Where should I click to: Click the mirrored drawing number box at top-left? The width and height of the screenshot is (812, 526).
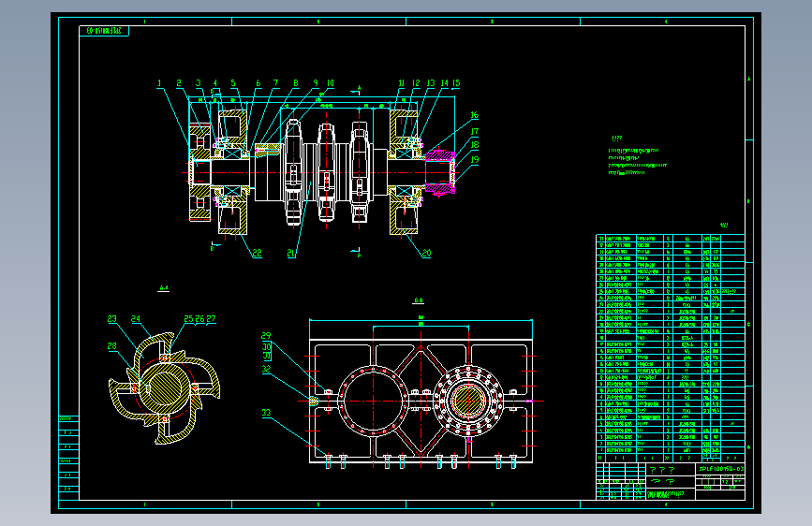tap(104, 31)
